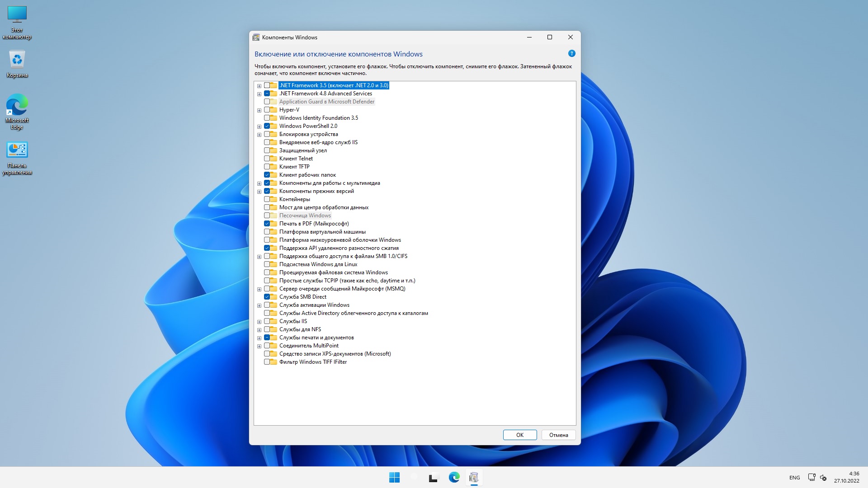Open Microsoft Edge desktop shortcut

tap(17, 106)
